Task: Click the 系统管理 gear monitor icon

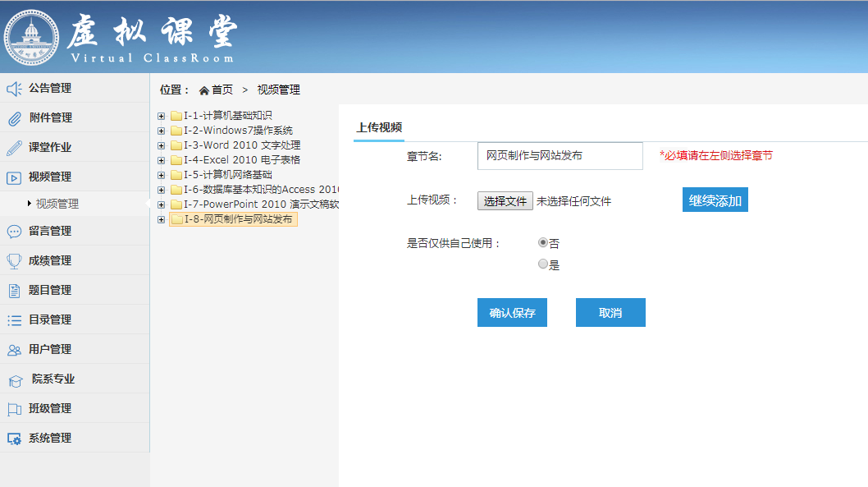Action: 14,439
